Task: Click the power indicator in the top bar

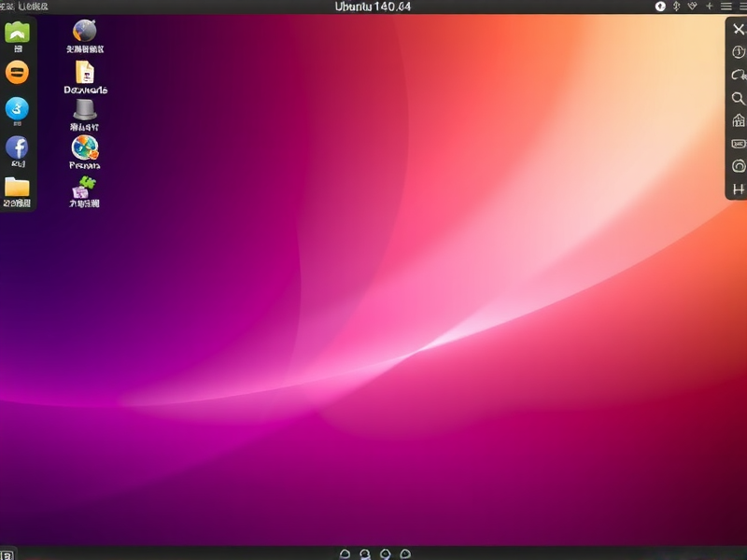Action: point(660,5)
